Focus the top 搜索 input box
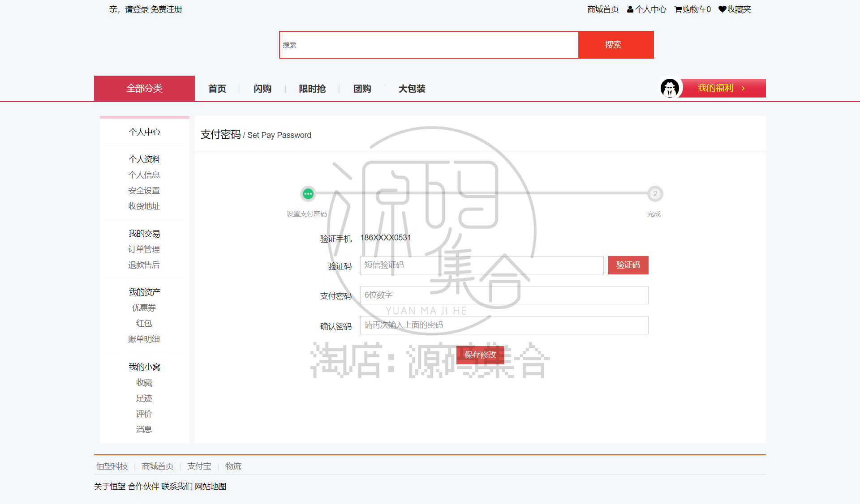860x504 pixels. point(429,45)
